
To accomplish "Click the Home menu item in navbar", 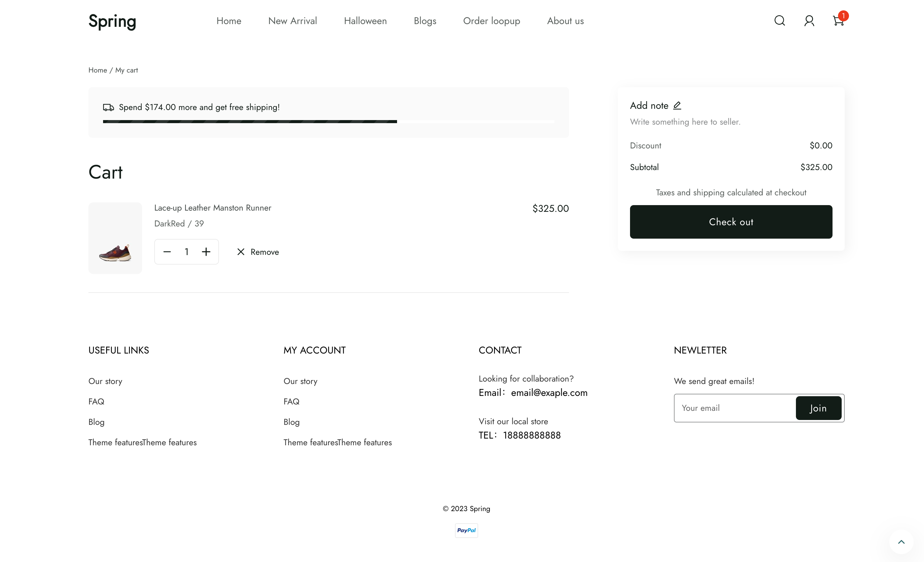I will (x=229, y=21).
